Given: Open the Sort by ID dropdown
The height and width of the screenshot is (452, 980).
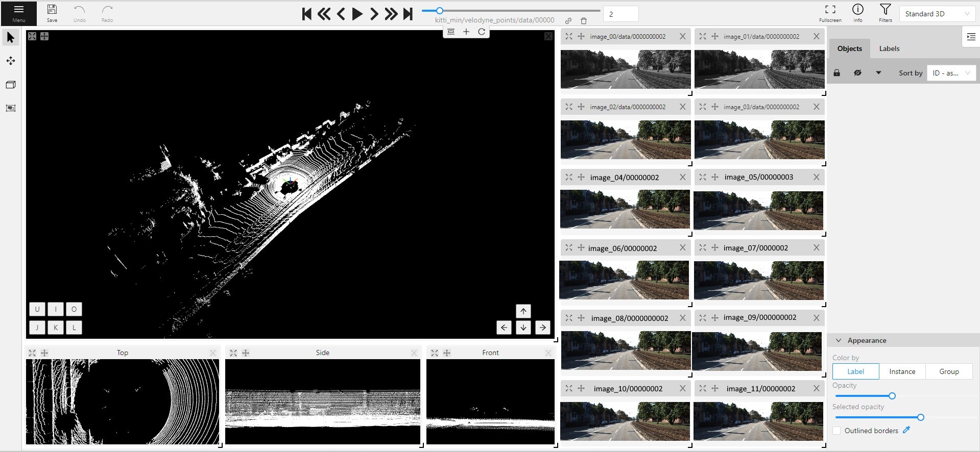Looking at the screenshot, I should point(951,73).
